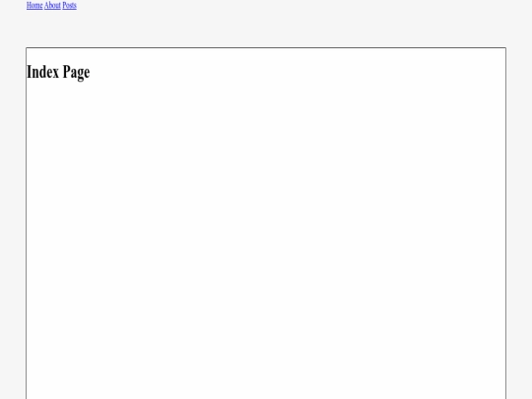Select the last navigation item Posts
The height and width of the screenshot is (399, 532).
(x=70, y=6)
